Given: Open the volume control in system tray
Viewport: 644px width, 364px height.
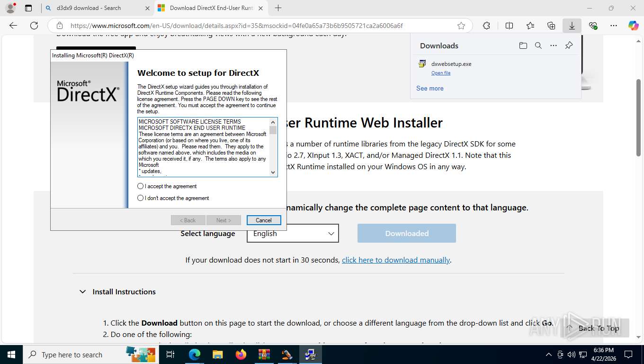Looking at the screenshot, I should coord(571,355).
